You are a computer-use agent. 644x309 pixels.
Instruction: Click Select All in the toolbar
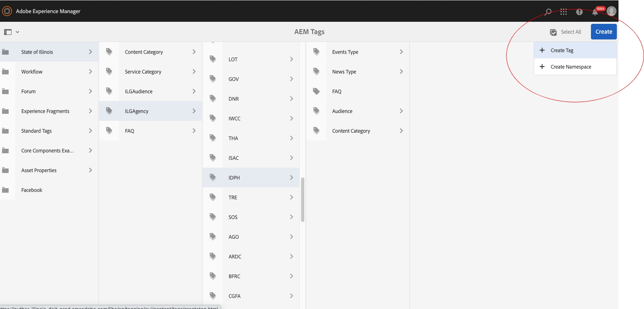click(x=565, y=32)
